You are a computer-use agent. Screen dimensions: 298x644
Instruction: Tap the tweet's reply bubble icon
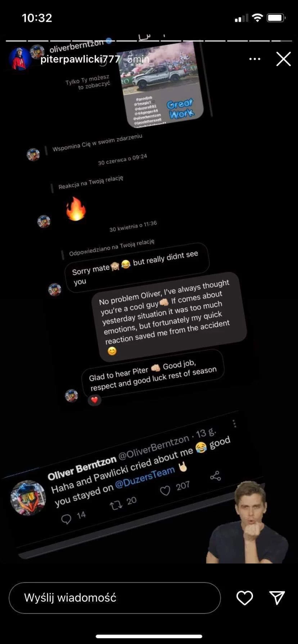pos(67,519)
